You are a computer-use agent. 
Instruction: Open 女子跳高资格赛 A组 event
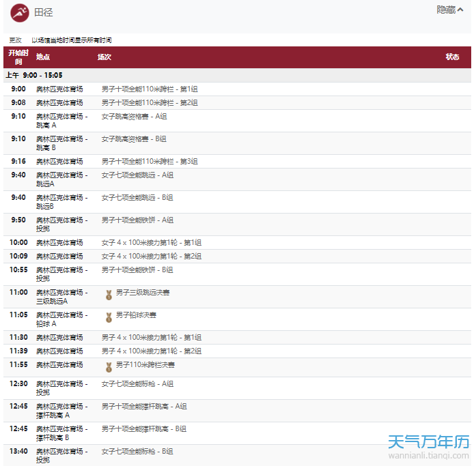[x=135, y=117]
